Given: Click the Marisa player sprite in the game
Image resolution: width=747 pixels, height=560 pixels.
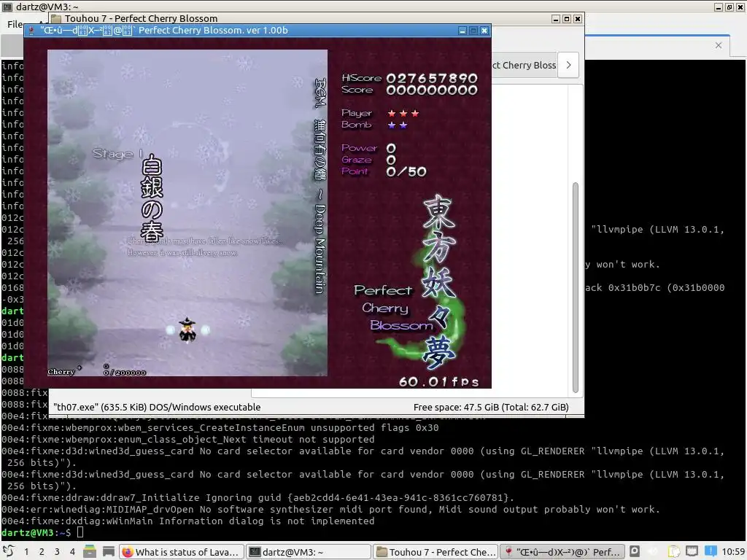Looking at the screenshot, I should point(187,330).
